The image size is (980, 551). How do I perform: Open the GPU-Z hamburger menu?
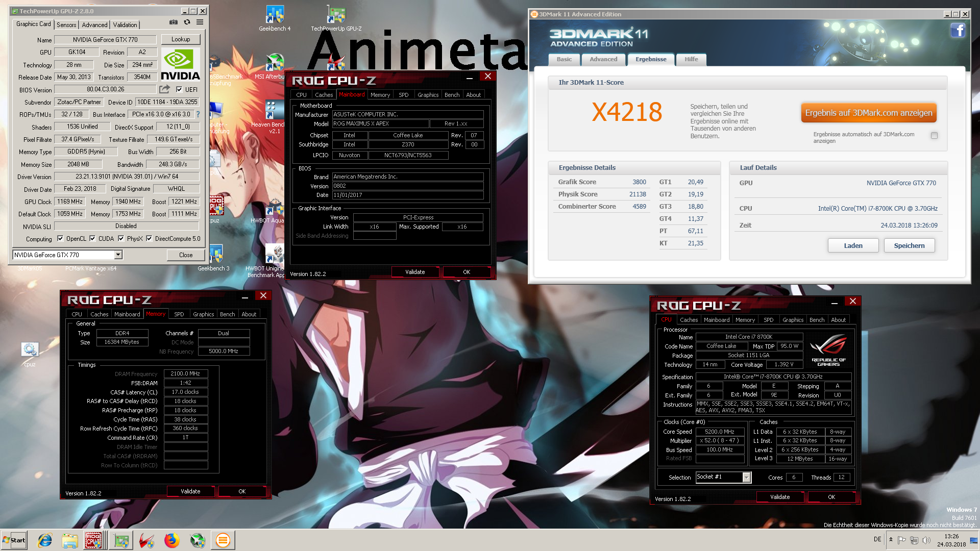[200, 22]
